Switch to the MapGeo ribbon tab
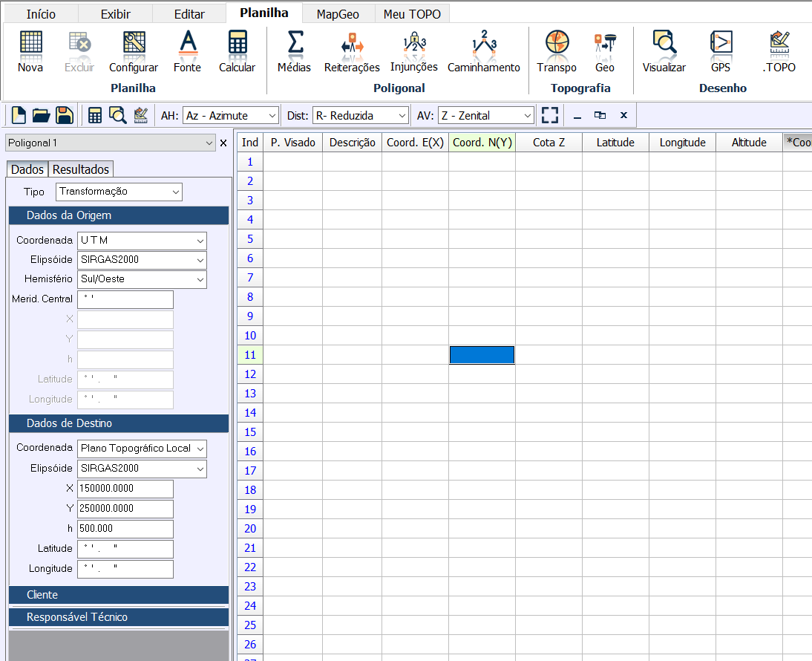The width and height of the screenshot is (812, 661). 338,14
